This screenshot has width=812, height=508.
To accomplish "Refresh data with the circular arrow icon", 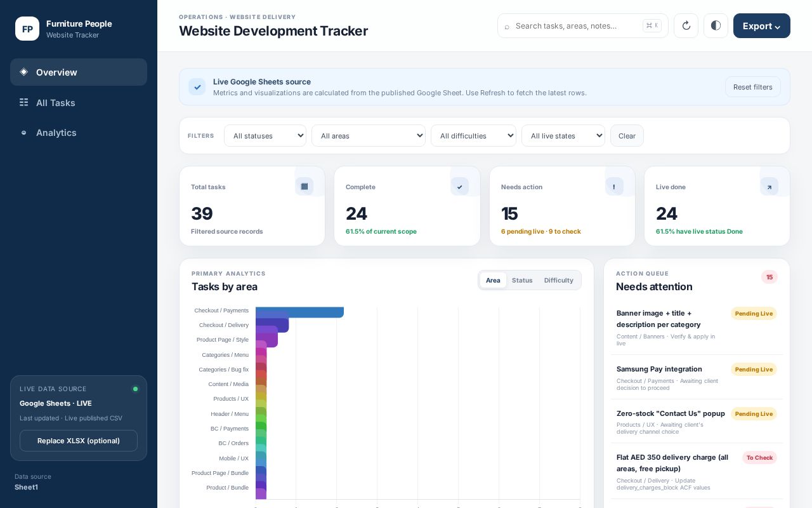I will (686, 25).
